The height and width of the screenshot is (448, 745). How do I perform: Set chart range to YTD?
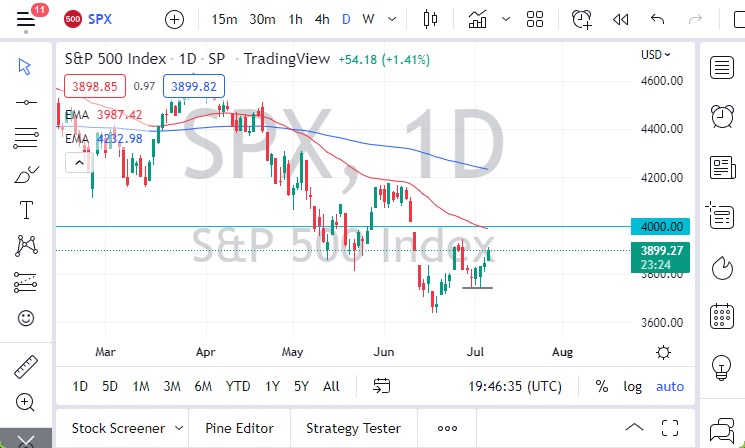(x=238, y=386)
